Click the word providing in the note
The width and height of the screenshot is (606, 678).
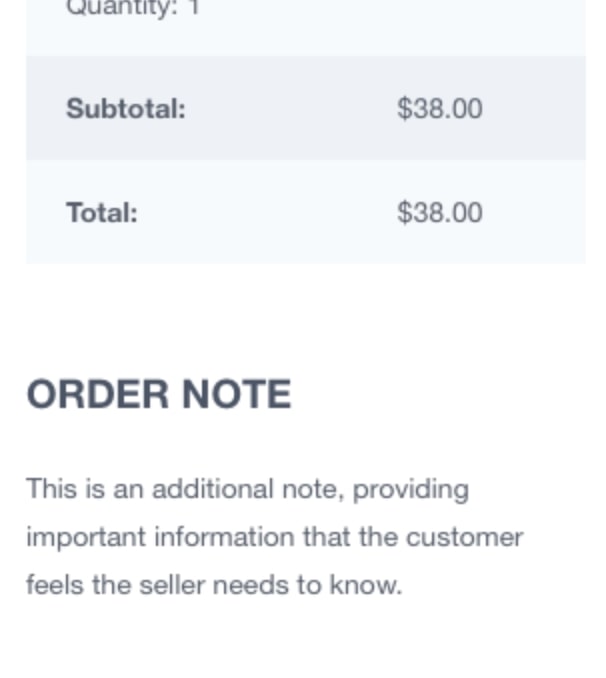[411, 490]
